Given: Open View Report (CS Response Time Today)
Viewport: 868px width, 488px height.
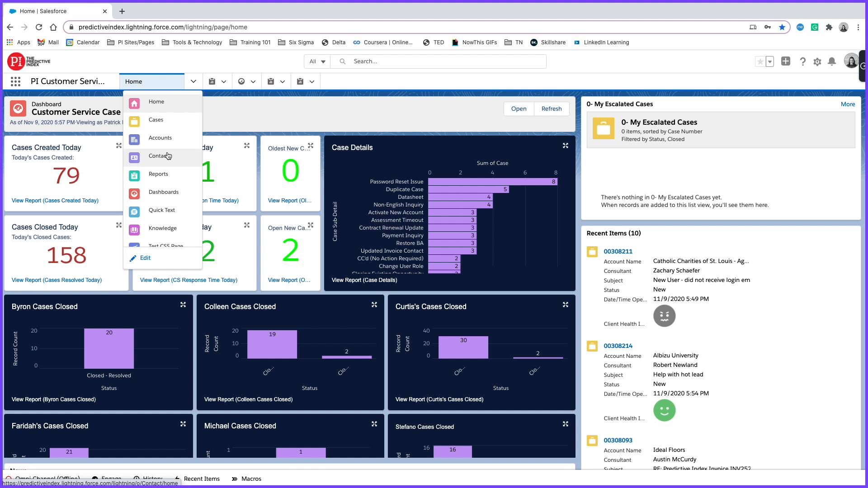Looking at the screenshot, I should [189, 280].
